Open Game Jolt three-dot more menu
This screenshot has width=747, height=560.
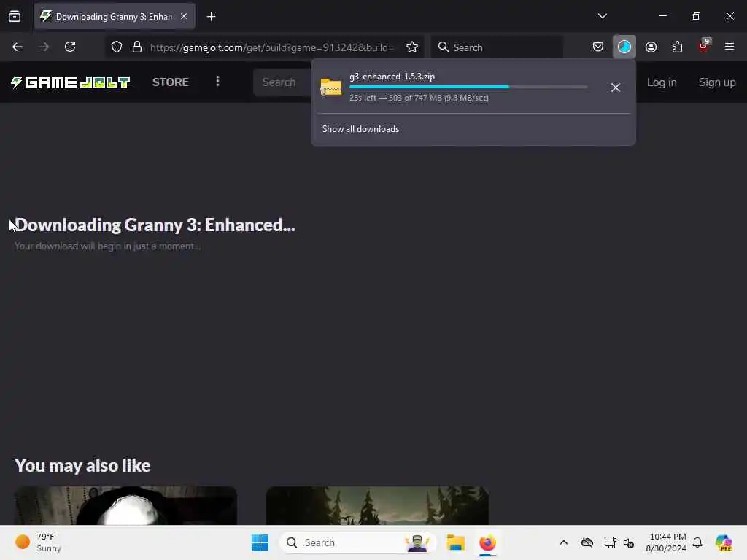[x=217, y=82]
